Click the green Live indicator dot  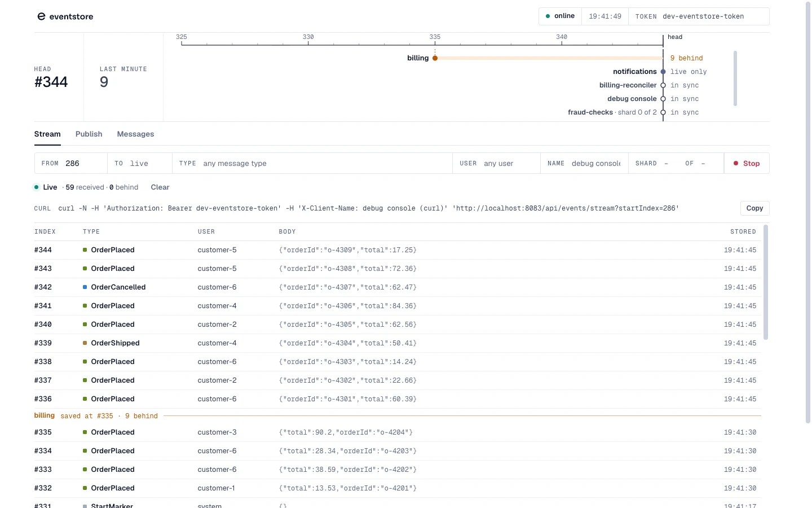tap(37, 187)
